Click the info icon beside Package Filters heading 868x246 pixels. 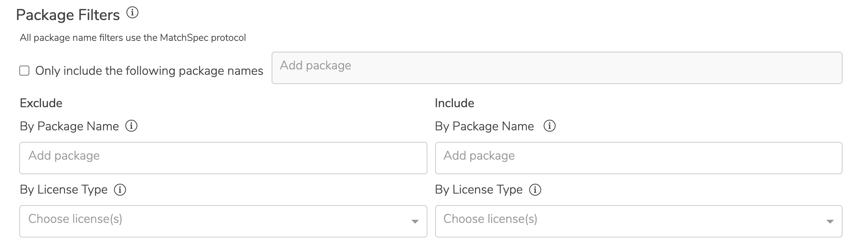coord(132,13)
